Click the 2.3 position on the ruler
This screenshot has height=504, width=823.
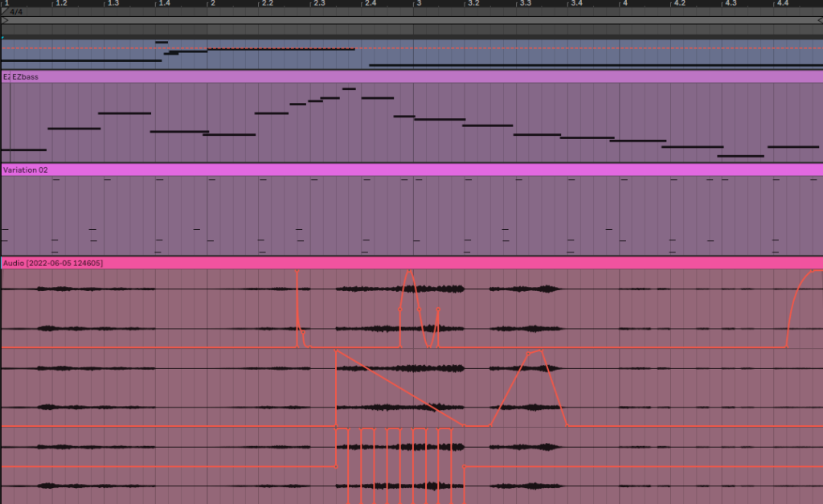click(x=319, y=4)
